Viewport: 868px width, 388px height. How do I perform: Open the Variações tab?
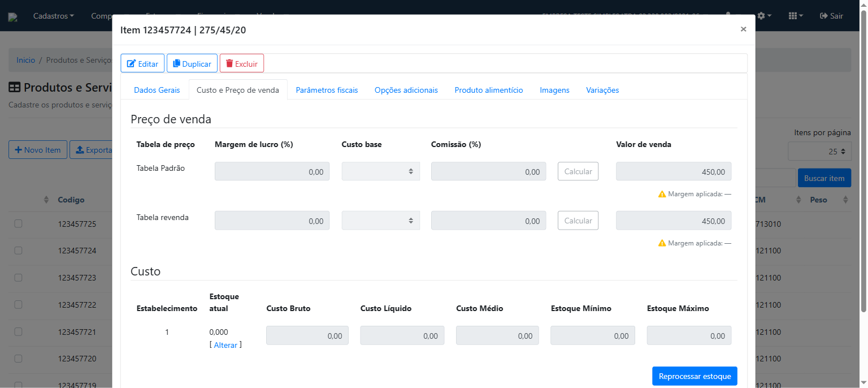[602, 90]
